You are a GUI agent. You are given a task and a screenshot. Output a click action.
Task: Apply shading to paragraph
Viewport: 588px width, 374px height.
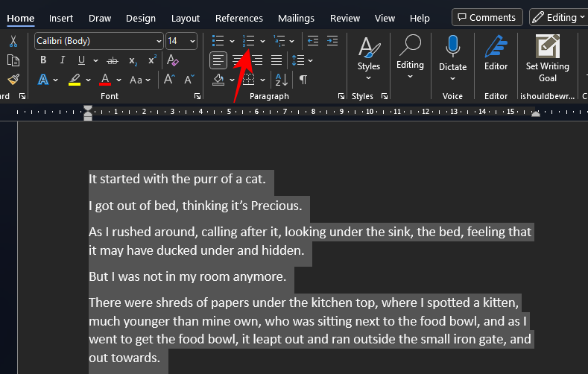point(218,80)
